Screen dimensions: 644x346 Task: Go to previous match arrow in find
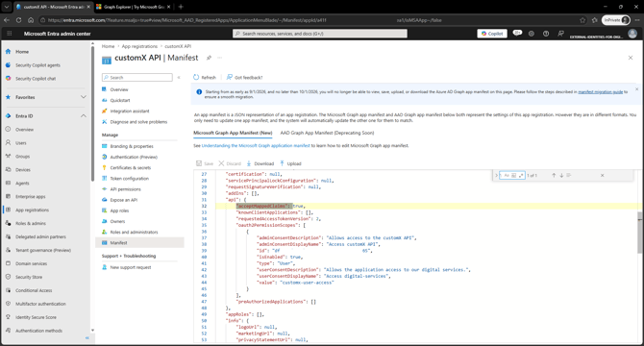click(x=554, y=175)
